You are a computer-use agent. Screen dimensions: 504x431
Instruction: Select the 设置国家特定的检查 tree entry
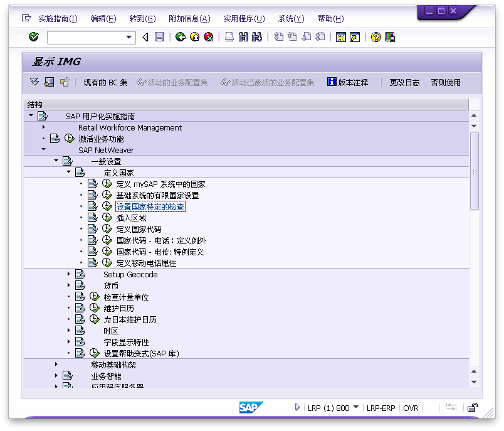(x=150, y=207)
